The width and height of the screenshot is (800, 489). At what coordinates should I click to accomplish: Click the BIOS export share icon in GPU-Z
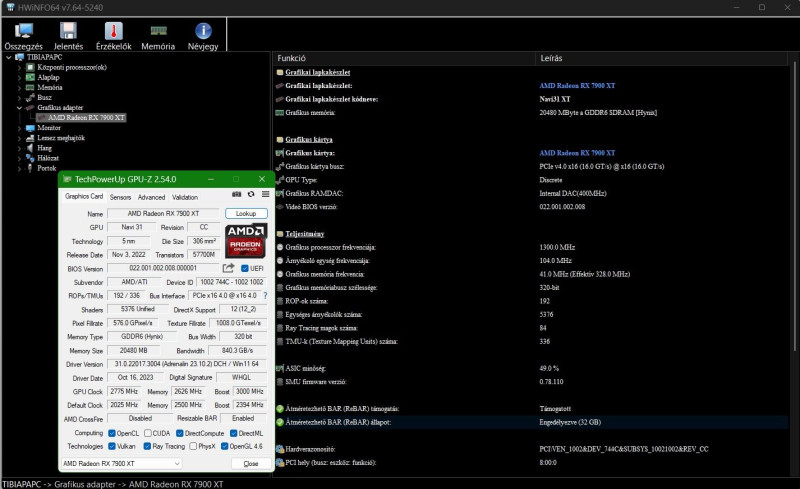pos(229,268)
